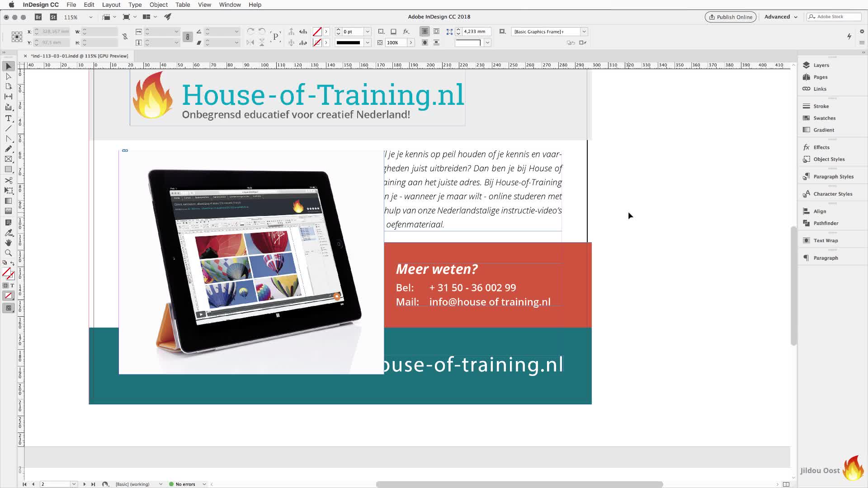Viewport: 868px width, 488px height.
Task: Open the stroke weight 0 pt dropdown
Action: (x=368, y=32)
